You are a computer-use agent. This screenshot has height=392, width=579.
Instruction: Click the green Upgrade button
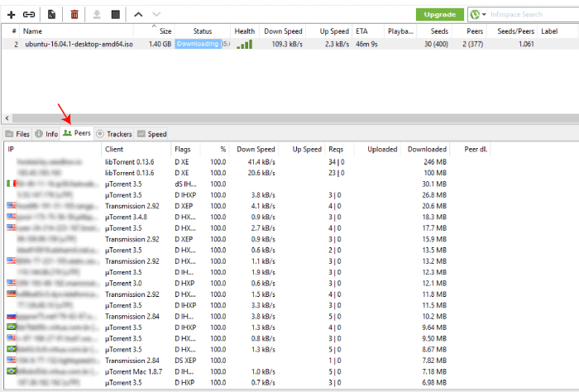[x=439, y=14]
